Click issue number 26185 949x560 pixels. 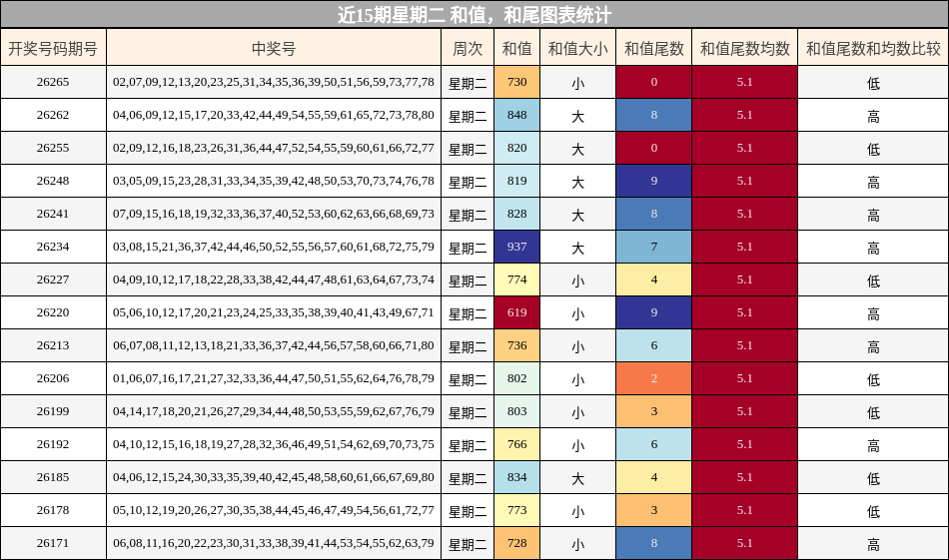(53, 478)
